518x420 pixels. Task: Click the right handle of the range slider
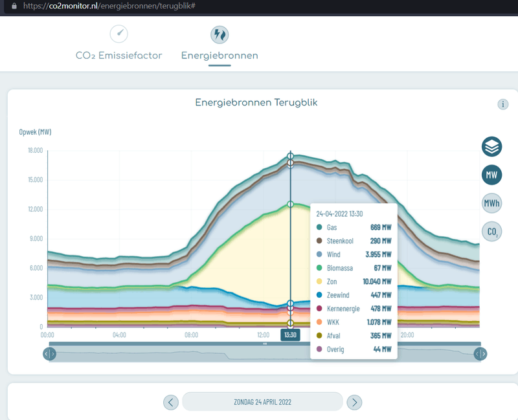pos(480,354)
